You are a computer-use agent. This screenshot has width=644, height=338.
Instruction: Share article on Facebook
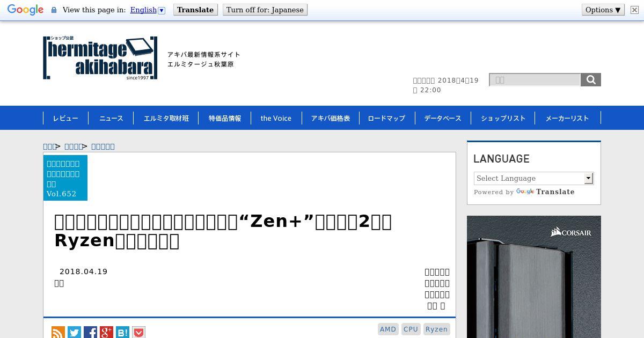[x=90, y=333]
